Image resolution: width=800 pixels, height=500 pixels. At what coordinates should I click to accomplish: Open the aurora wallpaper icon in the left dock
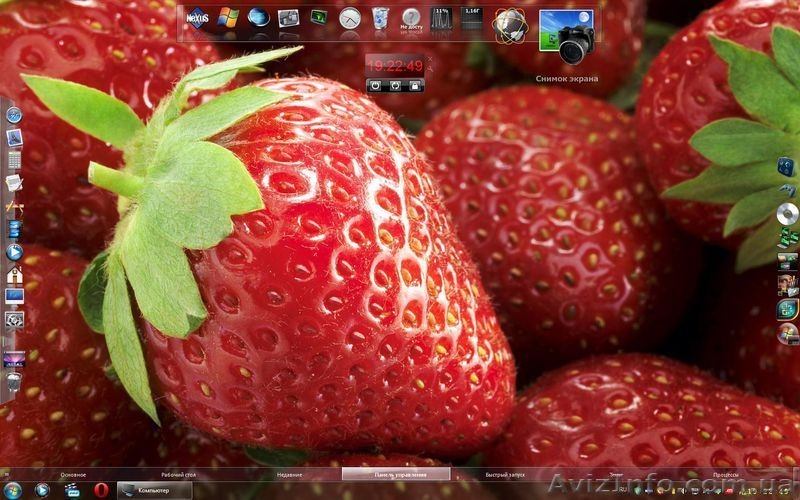click(14, 359)
